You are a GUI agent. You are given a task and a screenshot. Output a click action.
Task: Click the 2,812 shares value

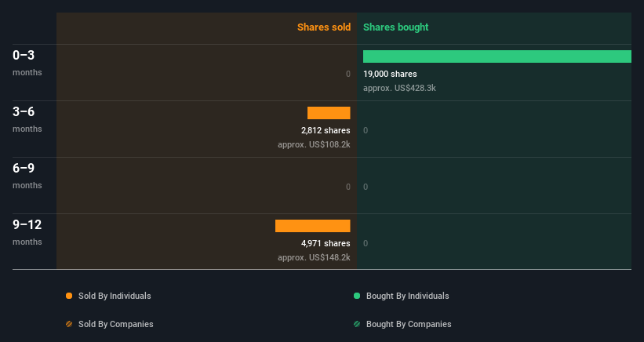click(326, 130)
